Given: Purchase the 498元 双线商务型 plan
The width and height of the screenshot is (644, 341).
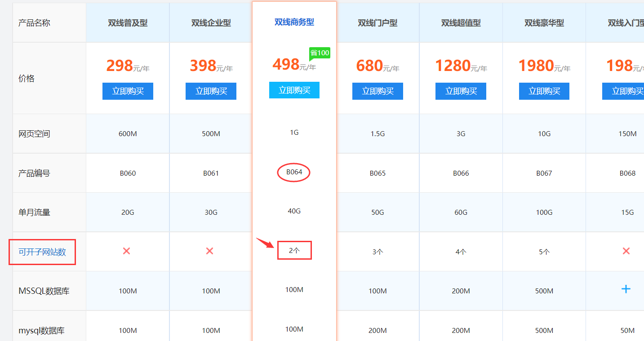Looking at the screenshot, I should coord(294,90).
